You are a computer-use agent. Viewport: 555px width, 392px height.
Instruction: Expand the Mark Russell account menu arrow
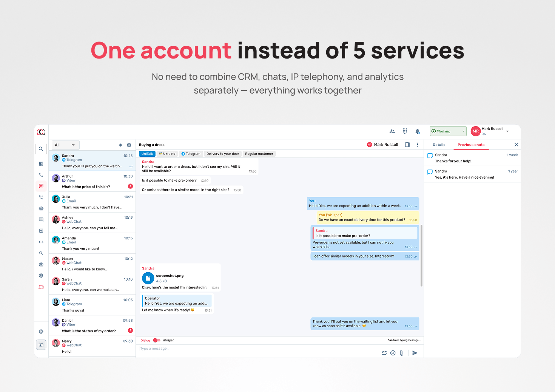pos(507,131)
